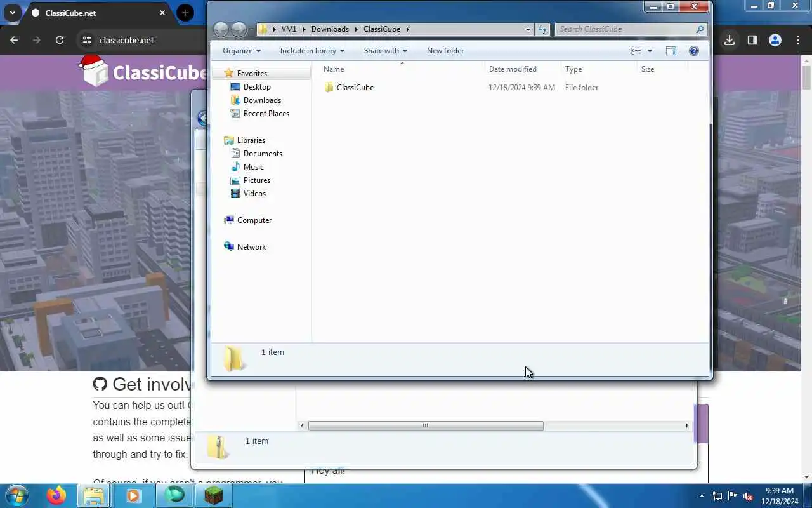Select the ClassiCube breadcrumb segment

click(x=382, y=29)
